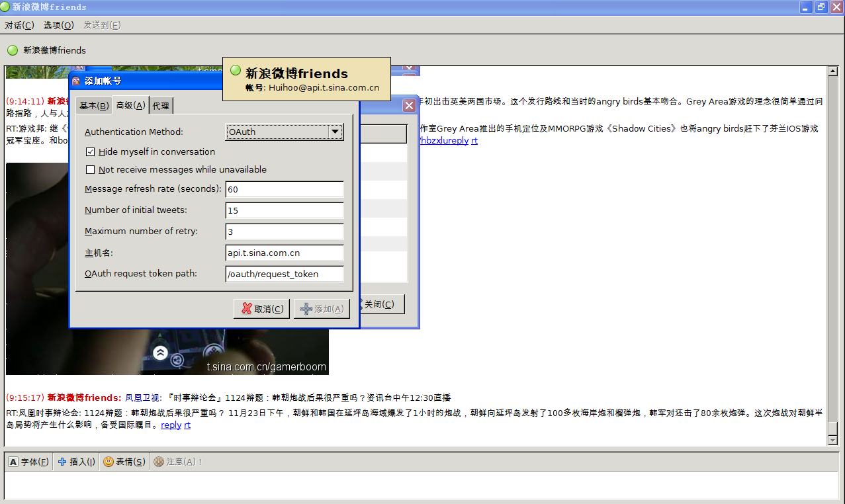Image resolution: width=845 pixels, height=504 pixels.
Task: Close the background accounts dialog with X
Action: [409, 105]
